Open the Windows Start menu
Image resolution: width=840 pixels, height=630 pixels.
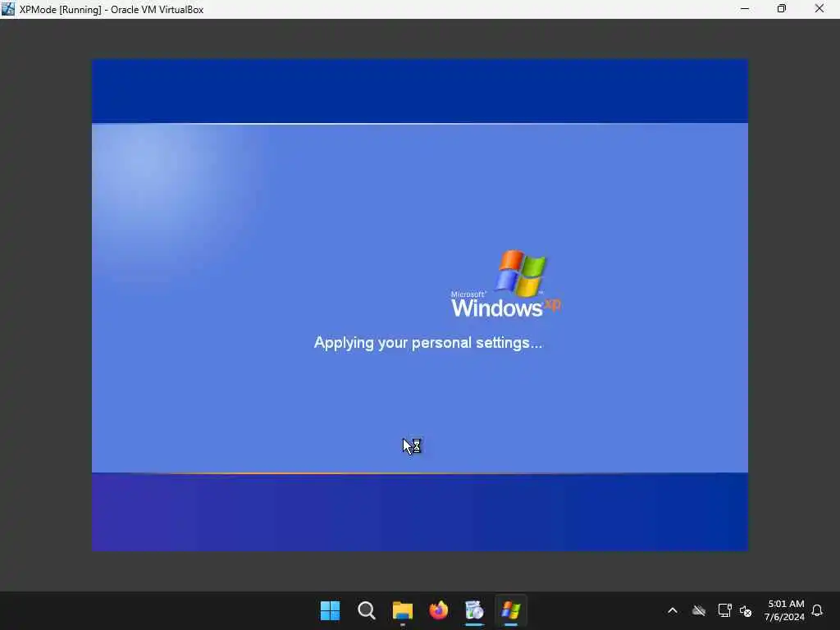pyautogui.click(x=330, y=610)
